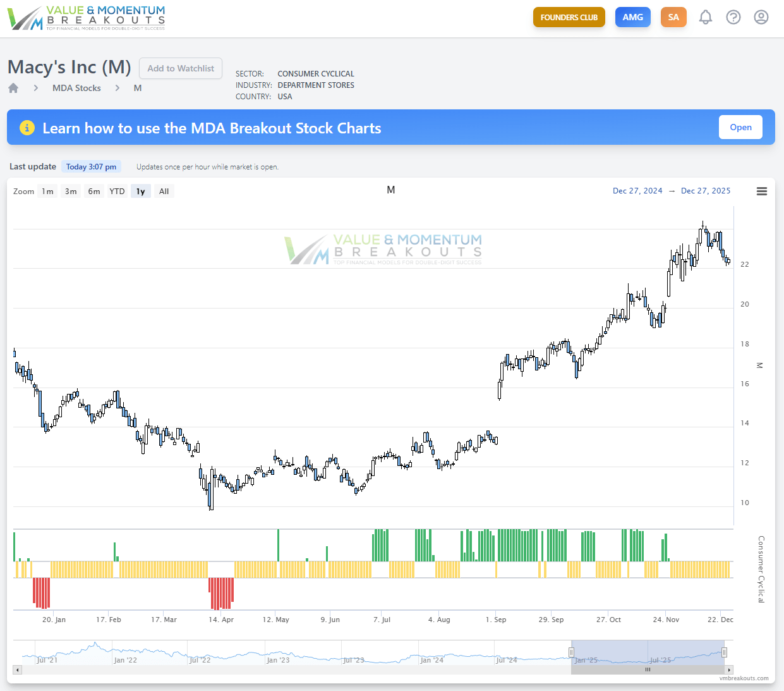Click the navigator scroll left arrow
This screenshot has width=784, height=691.
coord(17,670)
